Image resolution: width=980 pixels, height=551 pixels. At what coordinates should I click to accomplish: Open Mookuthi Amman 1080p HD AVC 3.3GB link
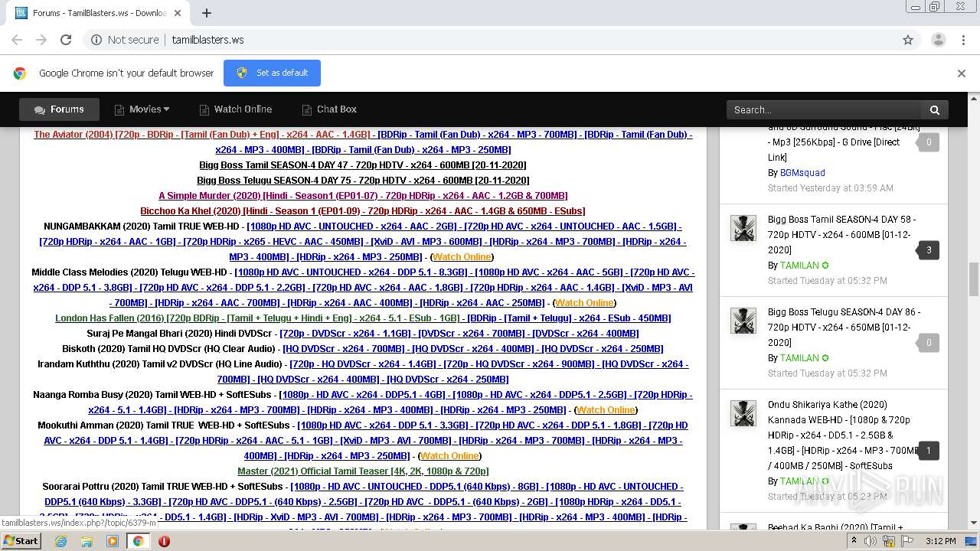pyautogui.click(x=383, y=425)
